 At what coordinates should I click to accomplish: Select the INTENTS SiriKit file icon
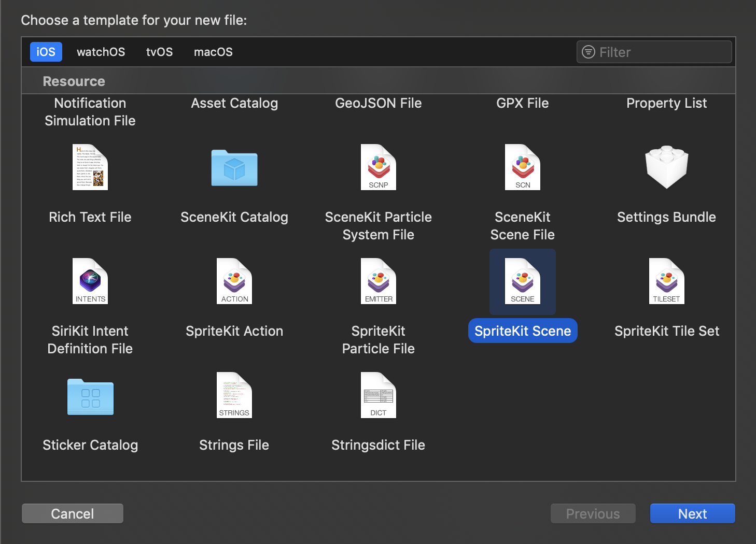pyautogui.click(x=90, y=281)
